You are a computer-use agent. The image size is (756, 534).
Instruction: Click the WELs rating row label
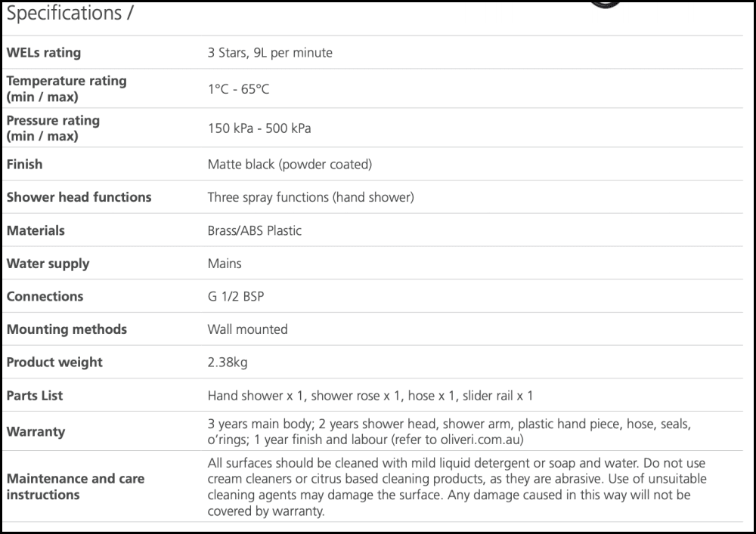pos(44,53)
